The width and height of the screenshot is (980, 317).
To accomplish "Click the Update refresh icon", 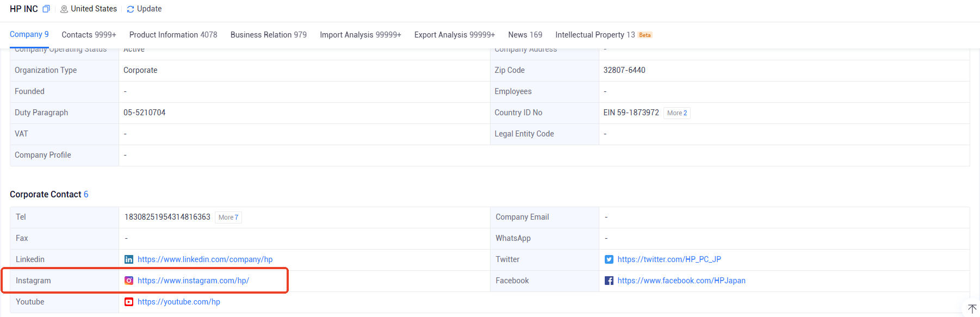I will coord(131,9).
